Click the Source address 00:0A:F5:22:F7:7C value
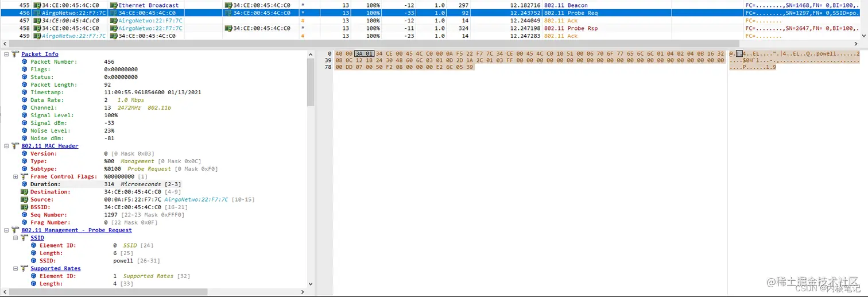Screen dimensions: 868x297 (x=133, y=199)
